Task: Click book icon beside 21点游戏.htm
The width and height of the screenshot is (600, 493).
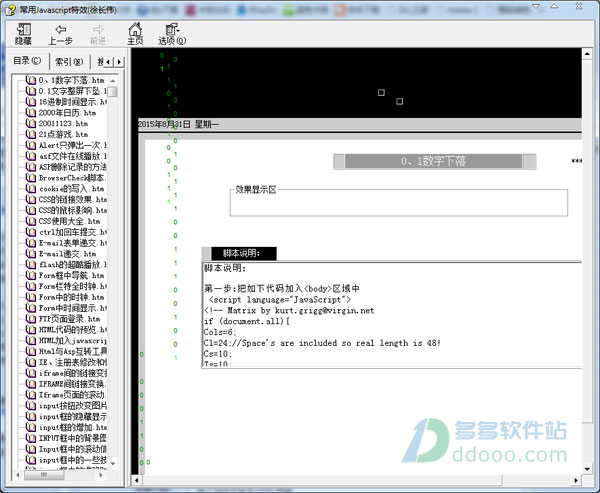Action: click(31, 134)
